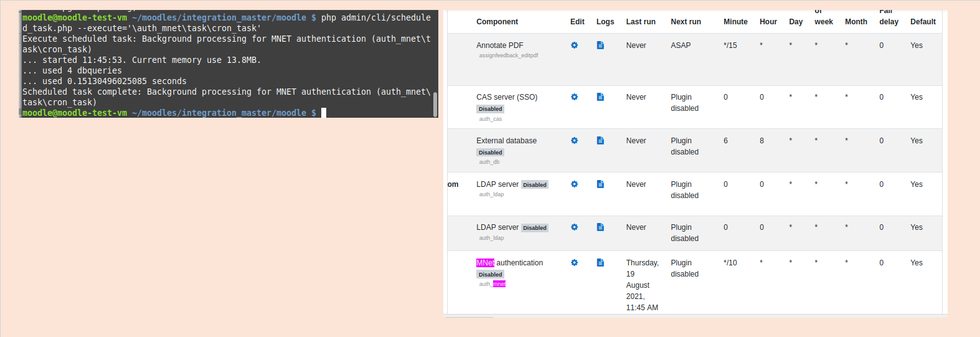View logs icon in second LDAP server row
The image size is (980, 337).
(x=600, y=227)
